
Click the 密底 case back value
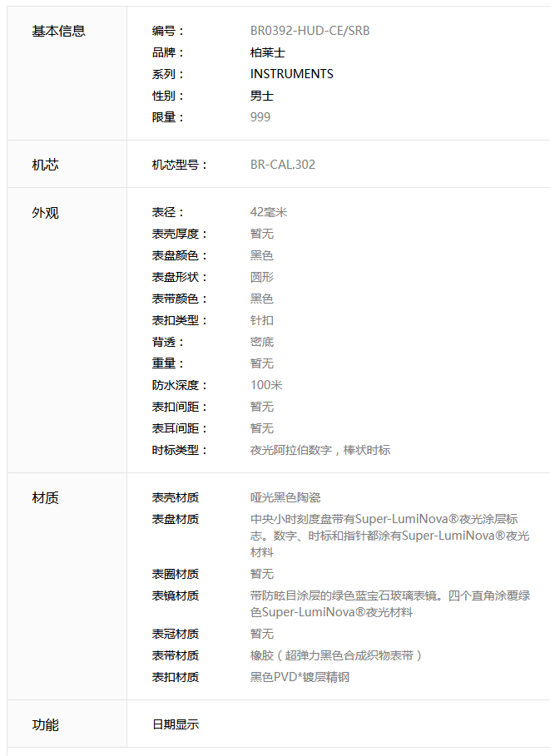pyautogui.click(x=261, y=342)
